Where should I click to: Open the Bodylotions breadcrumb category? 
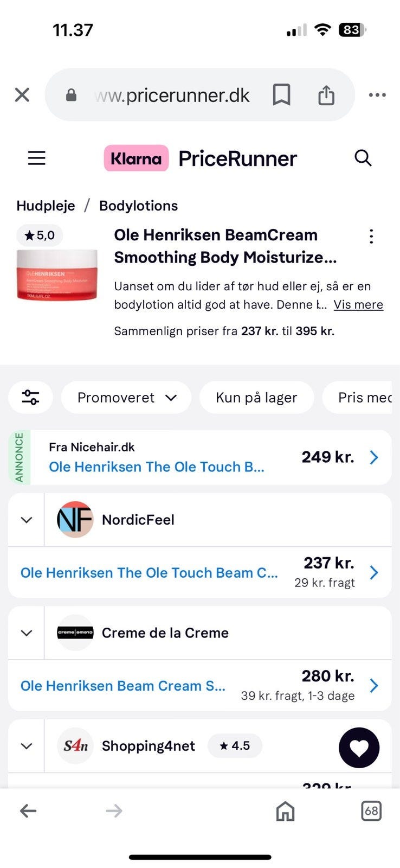pos(138,206)
